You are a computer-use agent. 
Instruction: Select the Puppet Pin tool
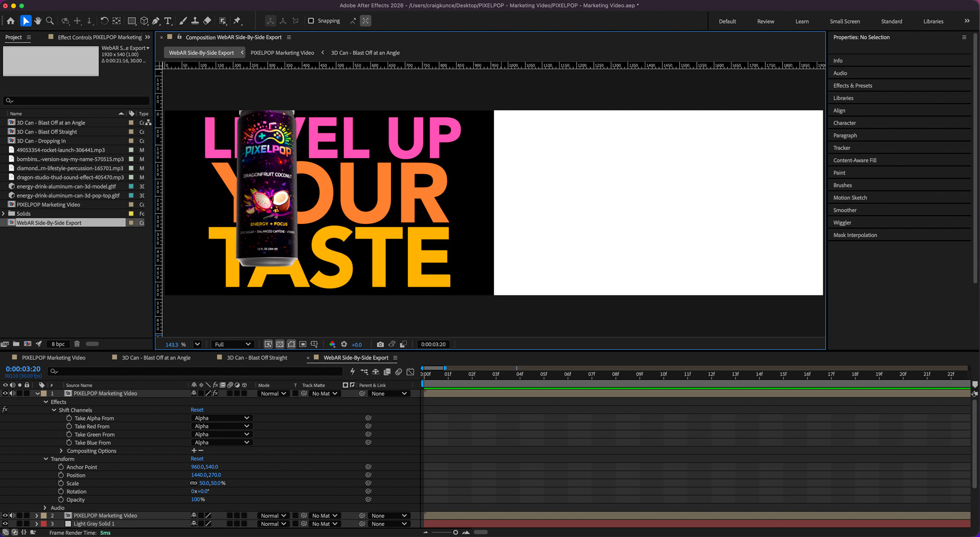[238, 21]
